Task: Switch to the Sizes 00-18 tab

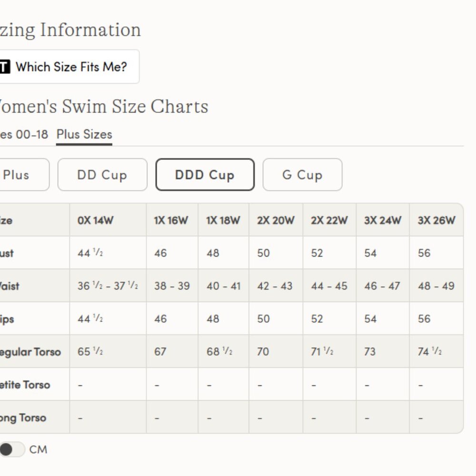Action: (x=24, y=134)
